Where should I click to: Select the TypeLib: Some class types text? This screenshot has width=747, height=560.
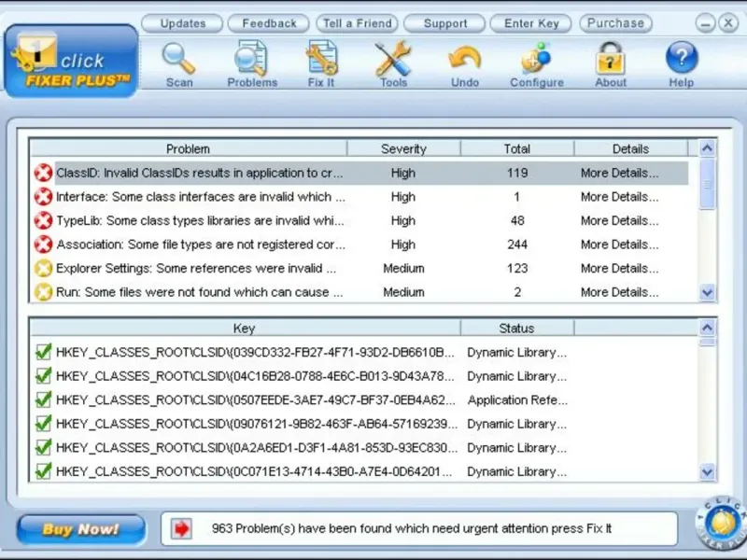pyautogui.click(x=200, y=220)
